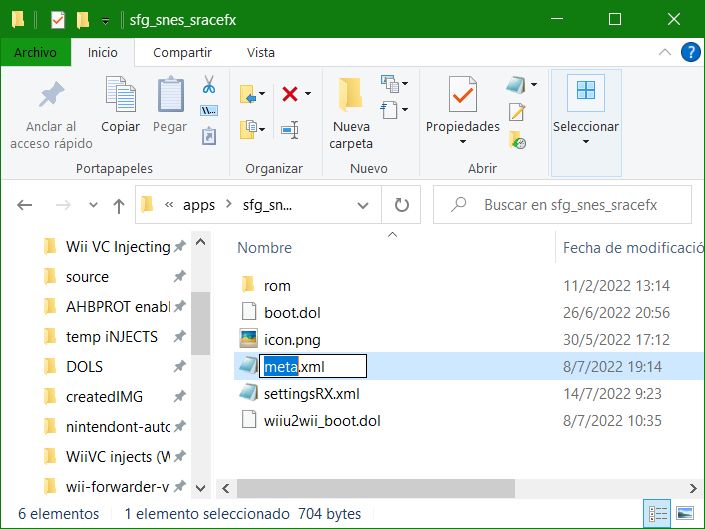
Task: Click the Pegar clipboard button
Action: pos(170,105)
